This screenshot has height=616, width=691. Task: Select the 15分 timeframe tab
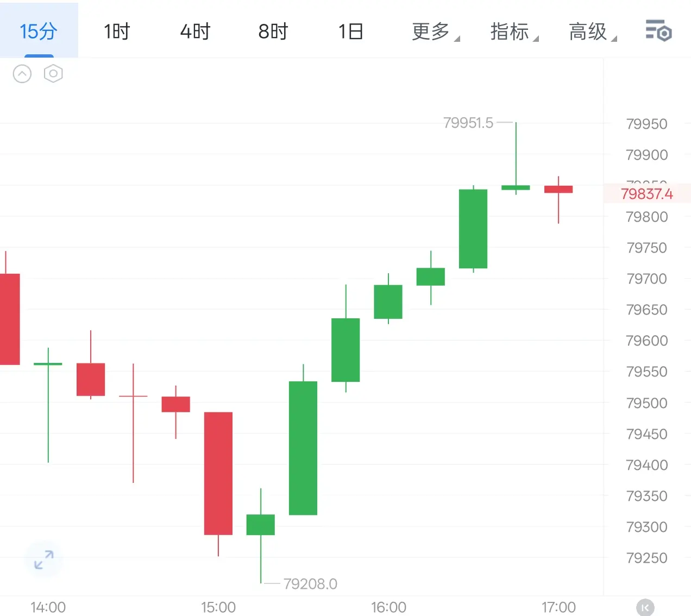click(x=39, y=31)
